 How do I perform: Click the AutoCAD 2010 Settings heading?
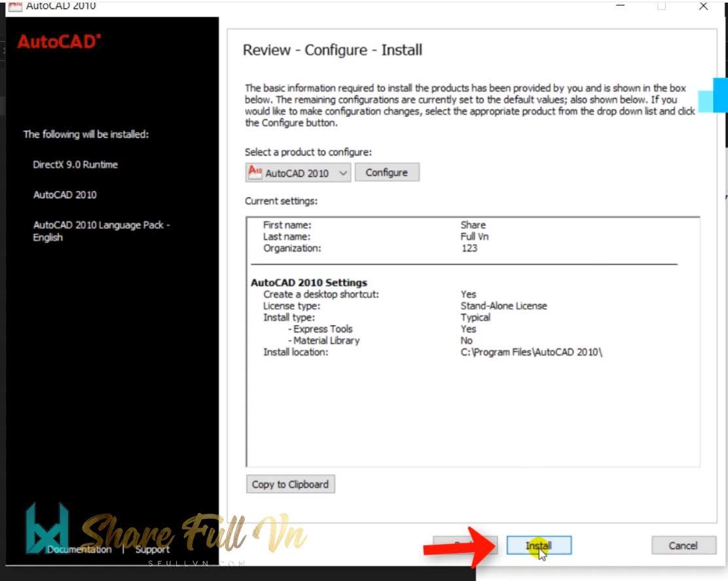(x=309, y=283)
